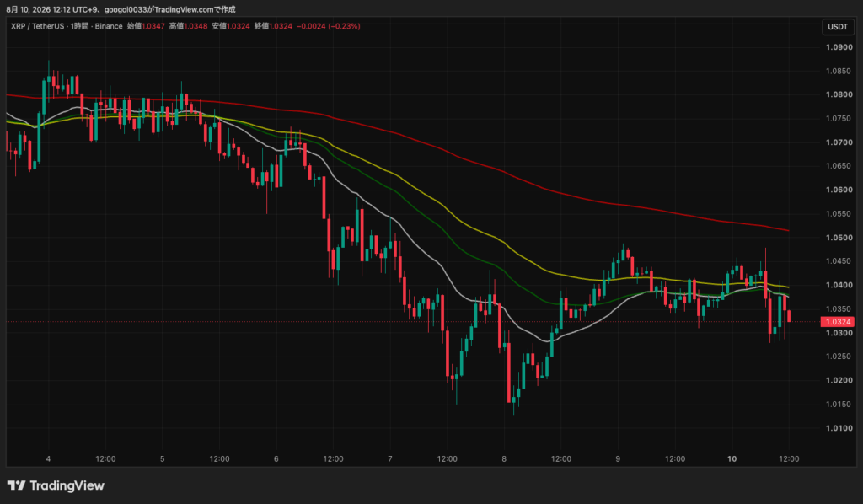Click the 1.0650 price axis label
863x504 pixels.
tap(839, 166)
